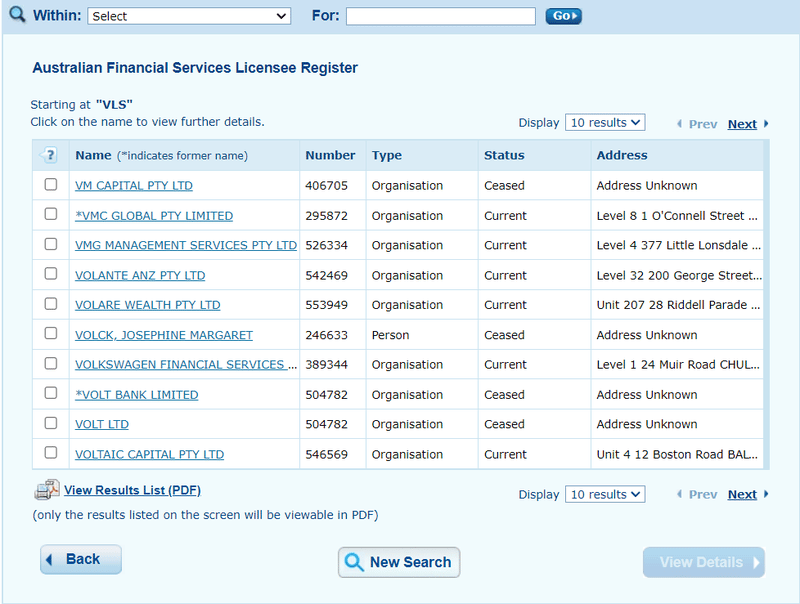Click address Level 4 377 Little Lonsdale
Screen dimensions: 800x604
tap(679, 245)
